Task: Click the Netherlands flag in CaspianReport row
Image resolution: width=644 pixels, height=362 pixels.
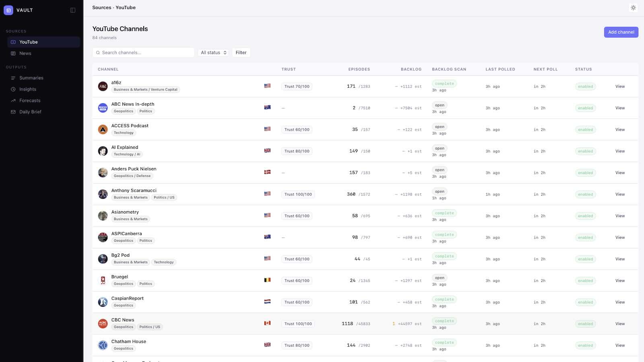Action: pyautogui.click(x=267, y=302)
